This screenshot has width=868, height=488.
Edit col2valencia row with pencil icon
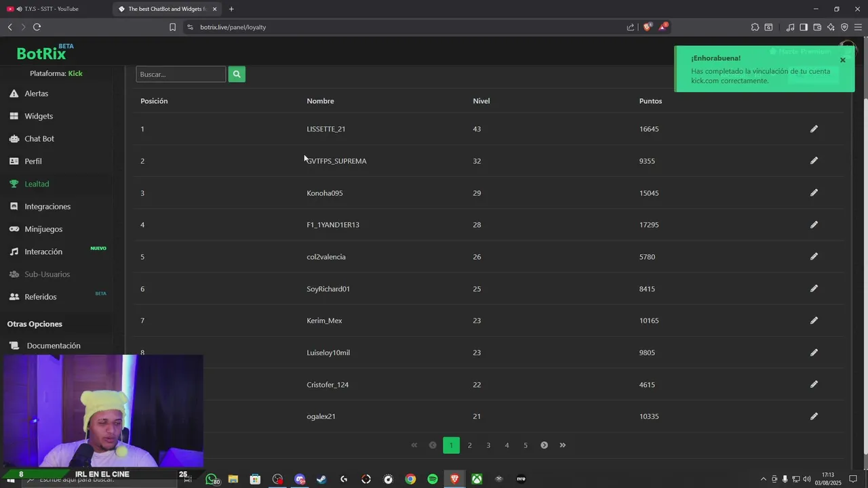[814, 256]
